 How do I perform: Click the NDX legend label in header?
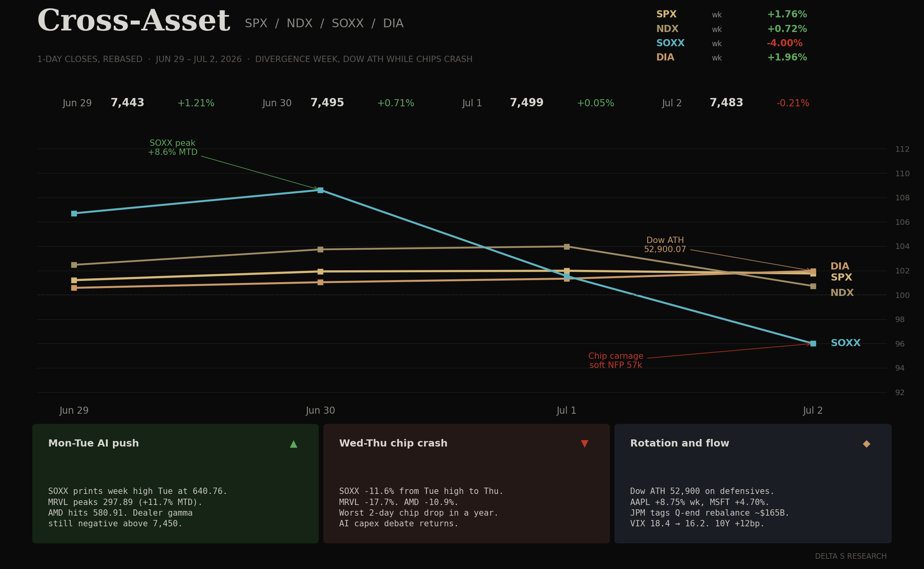pyautogui.click(x=667, y=29)
